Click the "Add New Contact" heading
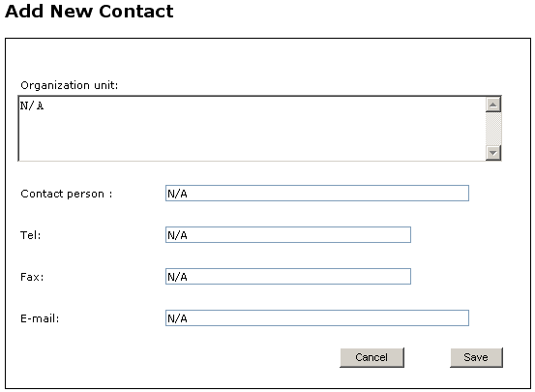This screenshot has height=392, width=535. coord(89,12)
